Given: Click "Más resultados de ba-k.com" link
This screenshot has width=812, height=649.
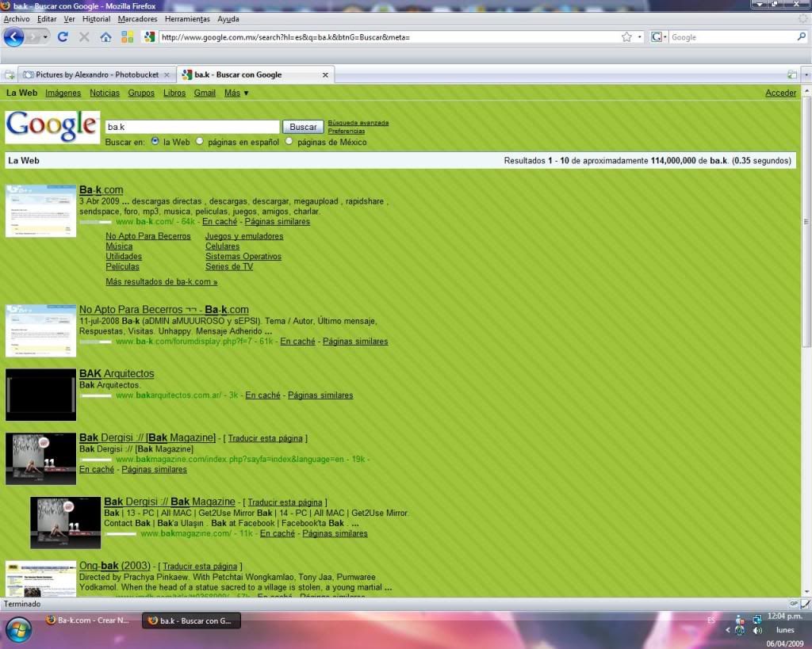Looking at the screenshot, I should [162, 281].
